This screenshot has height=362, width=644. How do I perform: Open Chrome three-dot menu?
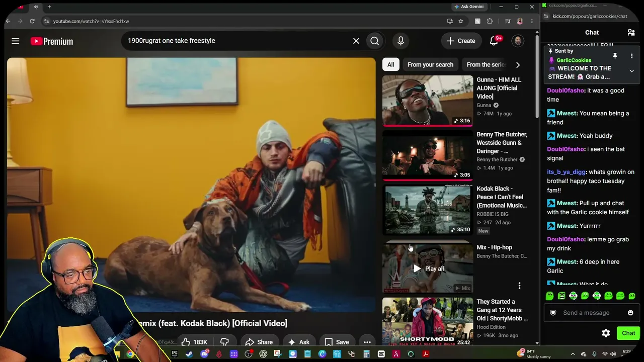(x=532, y=21)
